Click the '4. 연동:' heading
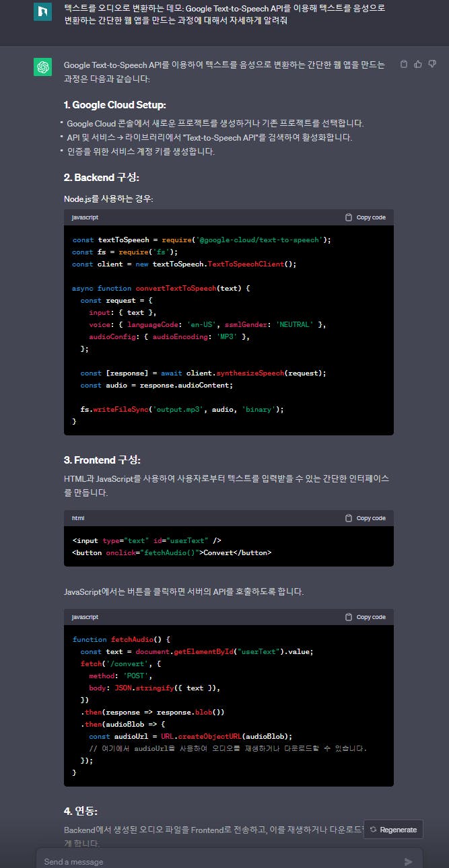This screenshot has height=868, width=449. [x=81, y=811]
